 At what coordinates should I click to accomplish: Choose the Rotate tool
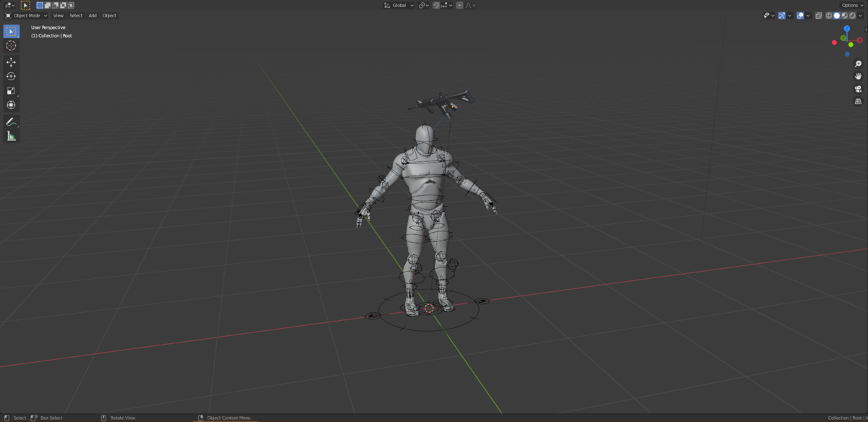pyautogui.click(x=11, y=77)
